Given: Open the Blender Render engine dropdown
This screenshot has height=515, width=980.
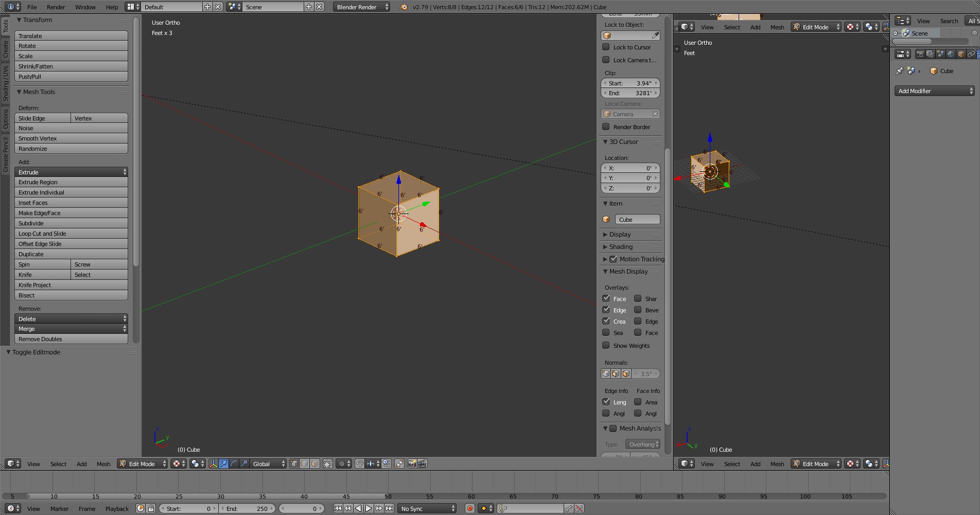Looking at the screenshot, I should click(361, 7).
